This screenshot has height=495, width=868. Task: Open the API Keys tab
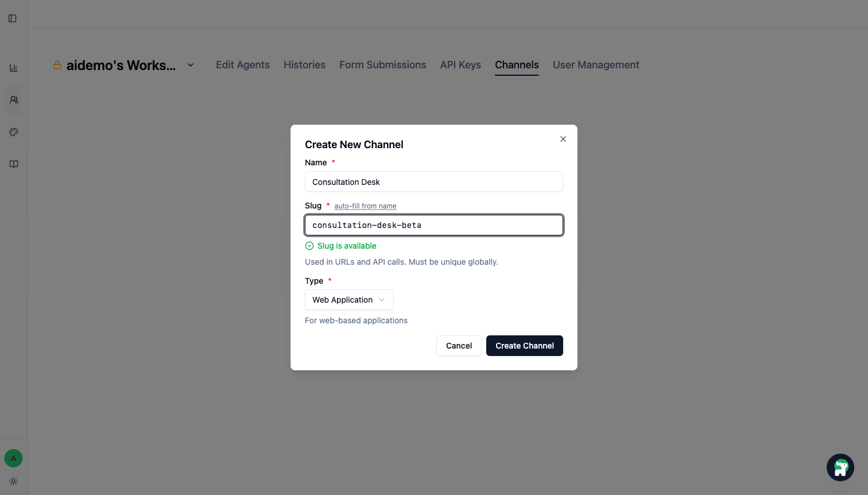[460, 65]
